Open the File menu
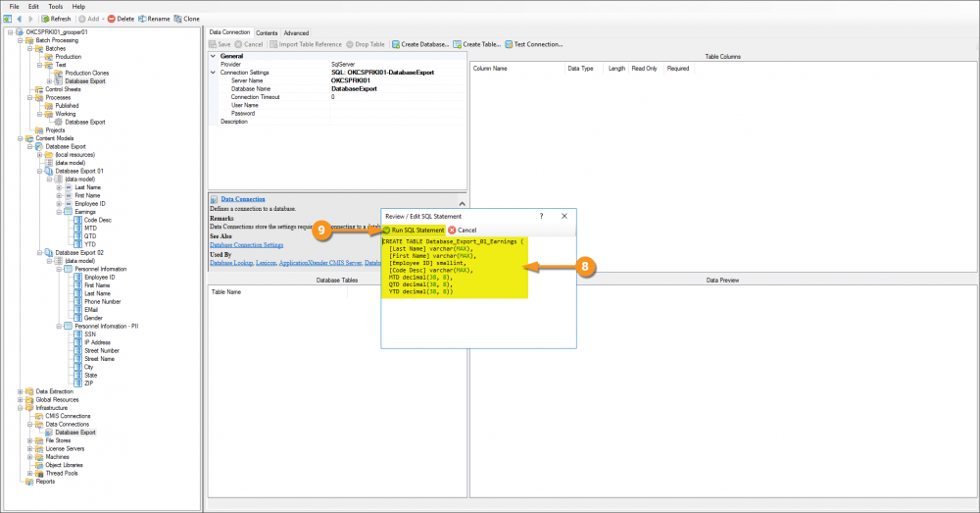This screenshot has height=513, width=980. pyautogui.click(x=15, y=6)
